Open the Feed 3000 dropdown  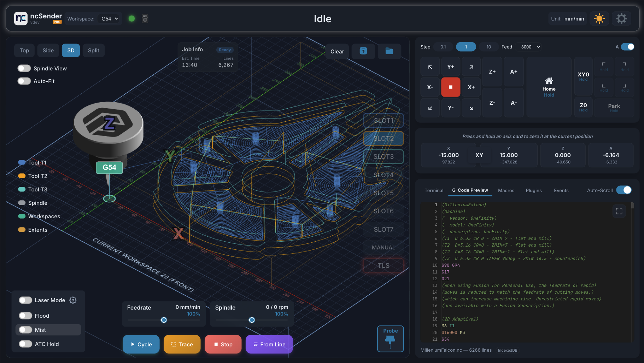coord(529,47)
